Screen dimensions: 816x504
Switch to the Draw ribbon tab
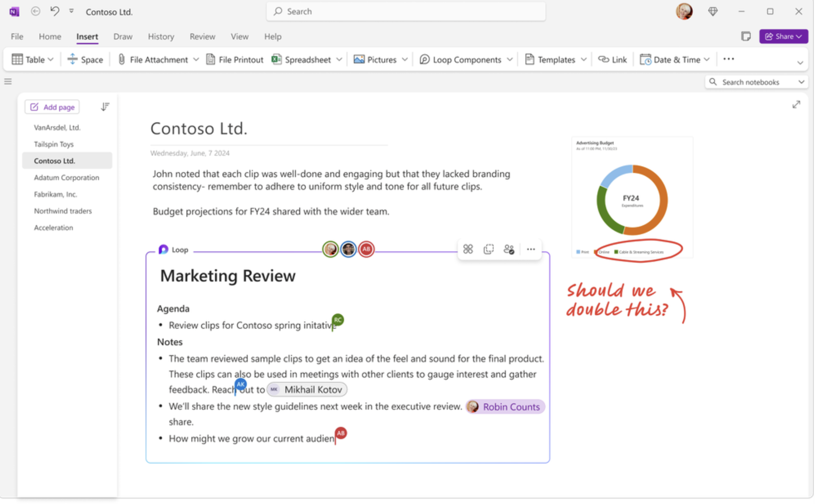[123, 37]
